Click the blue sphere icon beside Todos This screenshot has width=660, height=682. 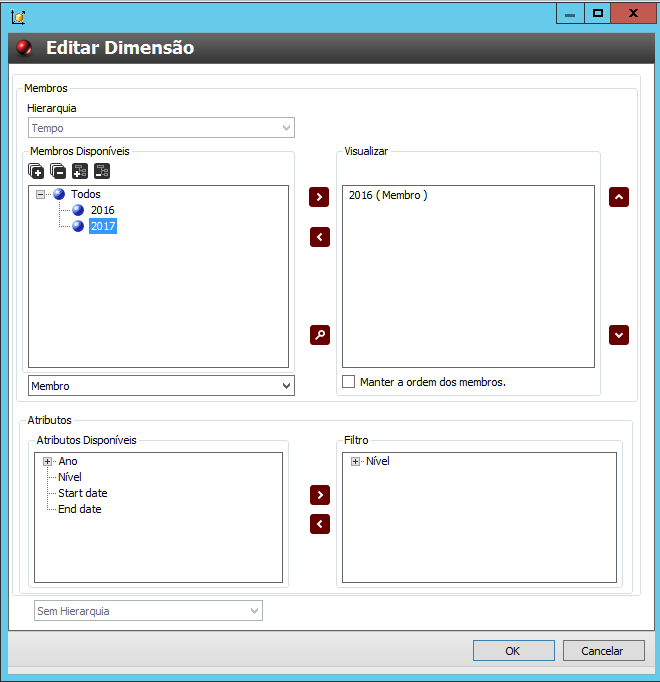click(x=59, y=194)
